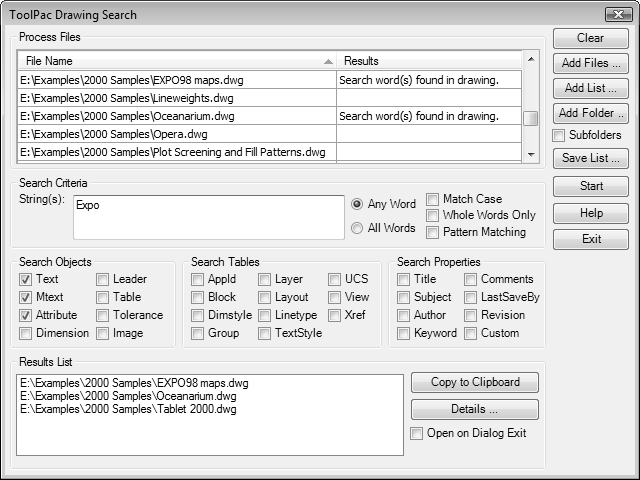This screenshot has width=640, height=480.
Task: Check the Title search property
Action: coord(403,279)
